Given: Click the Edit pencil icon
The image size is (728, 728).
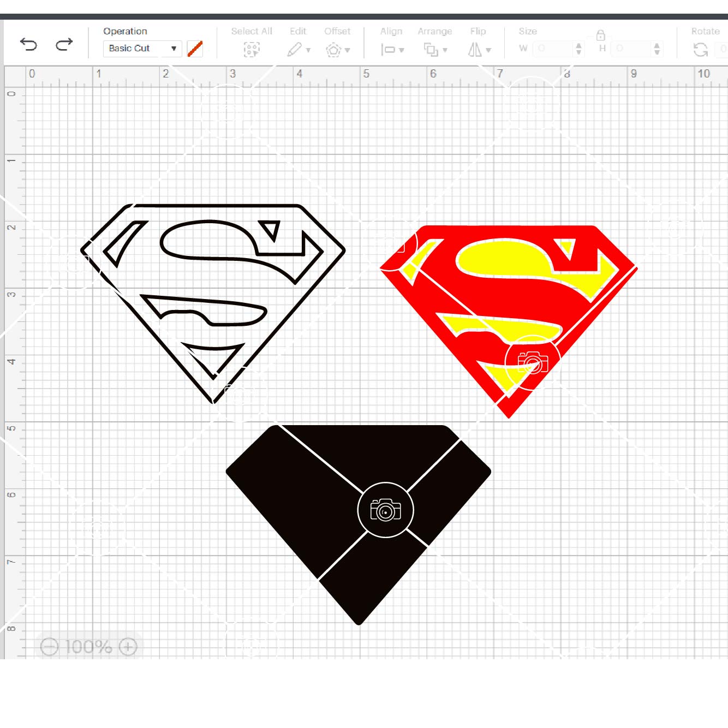Looking at the screenshot, I should 295,50.
